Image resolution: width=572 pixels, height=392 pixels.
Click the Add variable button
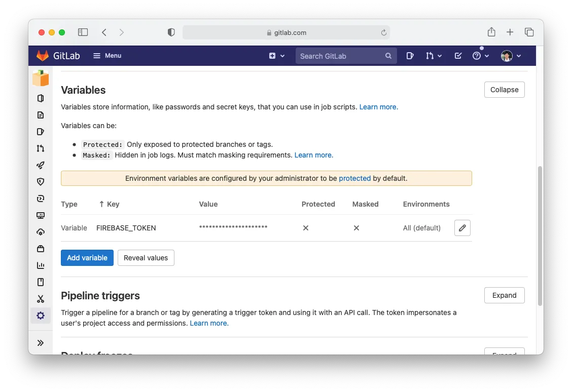point(87,258)
